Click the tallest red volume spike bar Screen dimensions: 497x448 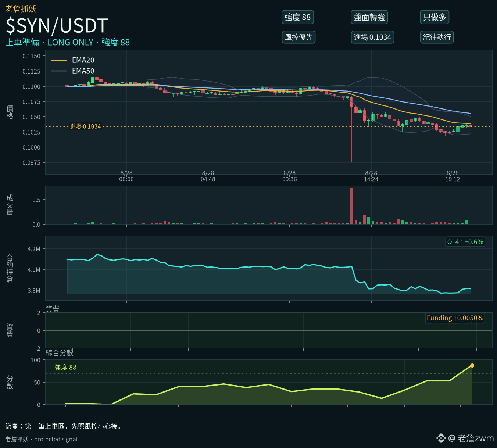(x=352, y=206)
